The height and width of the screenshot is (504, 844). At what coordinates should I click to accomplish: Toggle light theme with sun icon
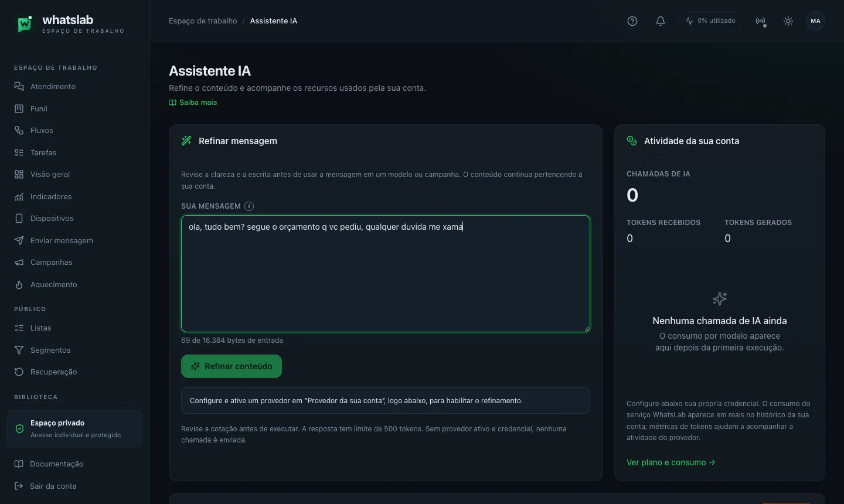(788, 21)
